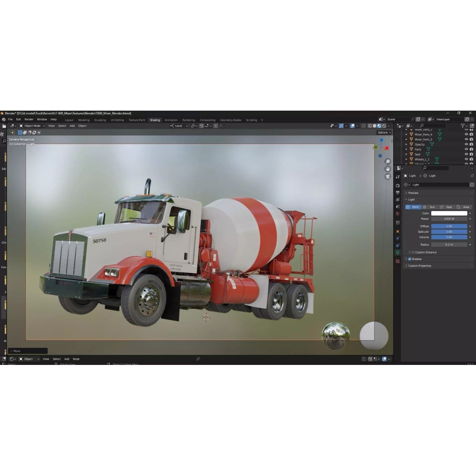476x476 pixels.
Task: Disable Parts object in renders
Action: point(471,149)
